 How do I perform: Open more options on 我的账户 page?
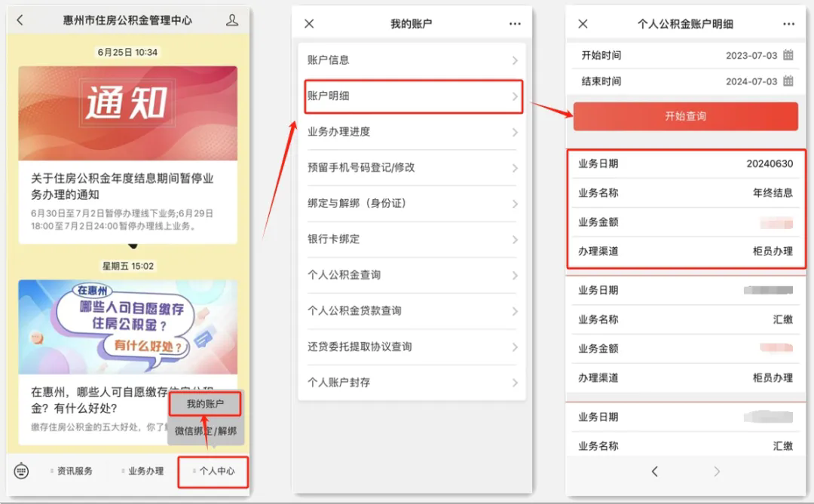tap(515, 24)
